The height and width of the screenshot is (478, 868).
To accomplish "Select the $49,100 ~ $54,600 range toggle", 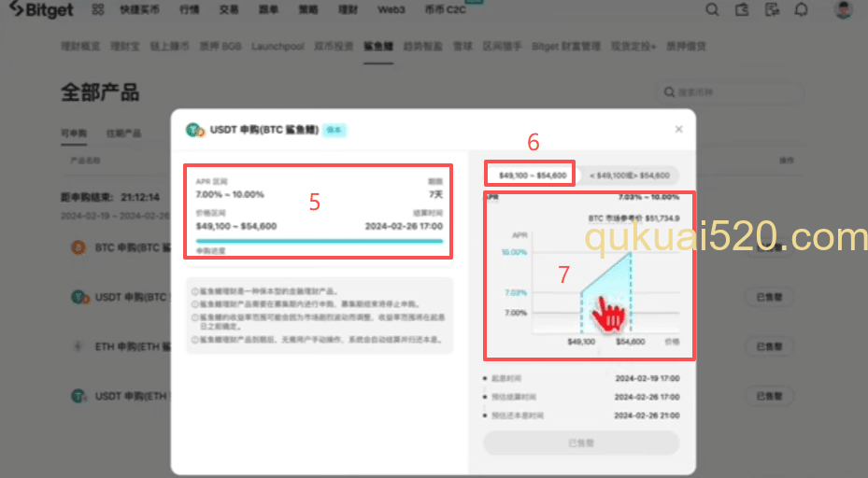I will pos(533,176).
